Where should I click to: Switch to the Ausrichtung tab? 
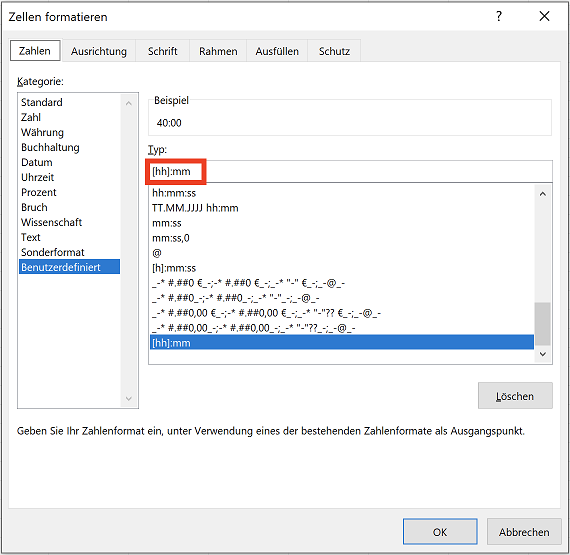coord(99,51)
